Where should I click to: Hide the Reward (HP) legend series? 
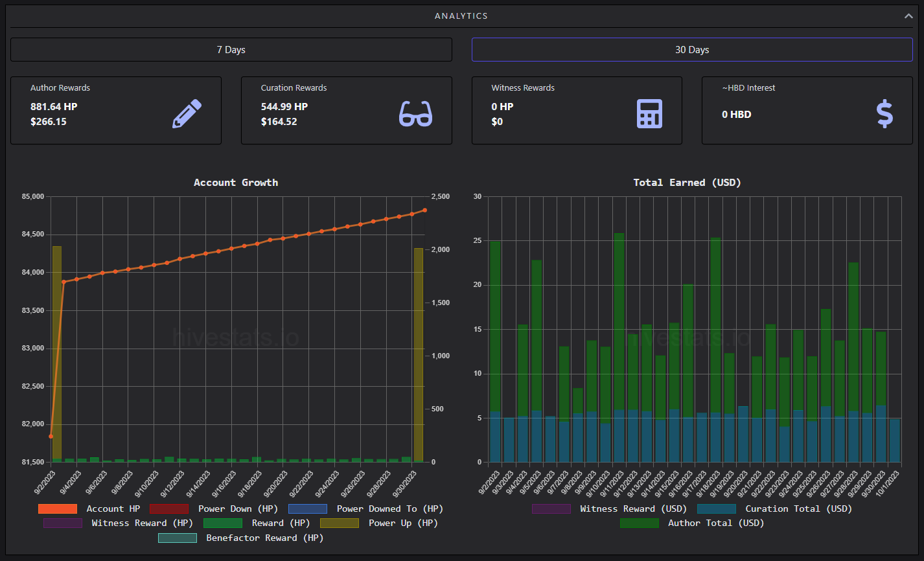pos(257,523)
